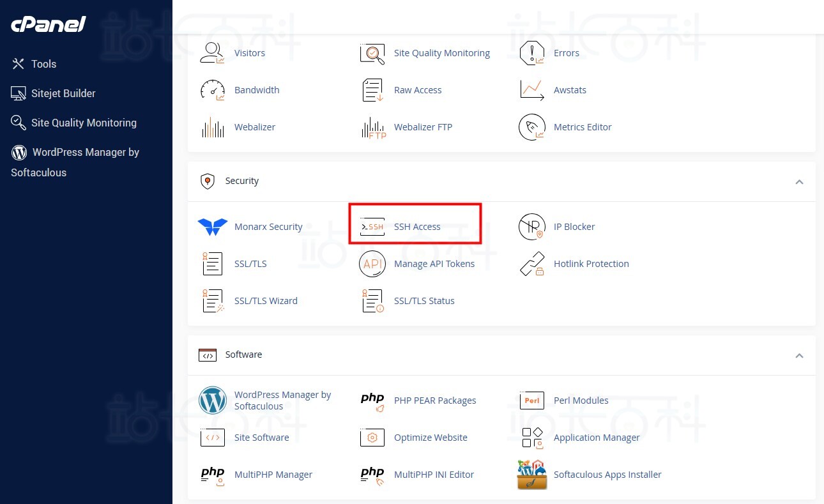Click the WordPress Manager icon in Software

tap(213, 401)
